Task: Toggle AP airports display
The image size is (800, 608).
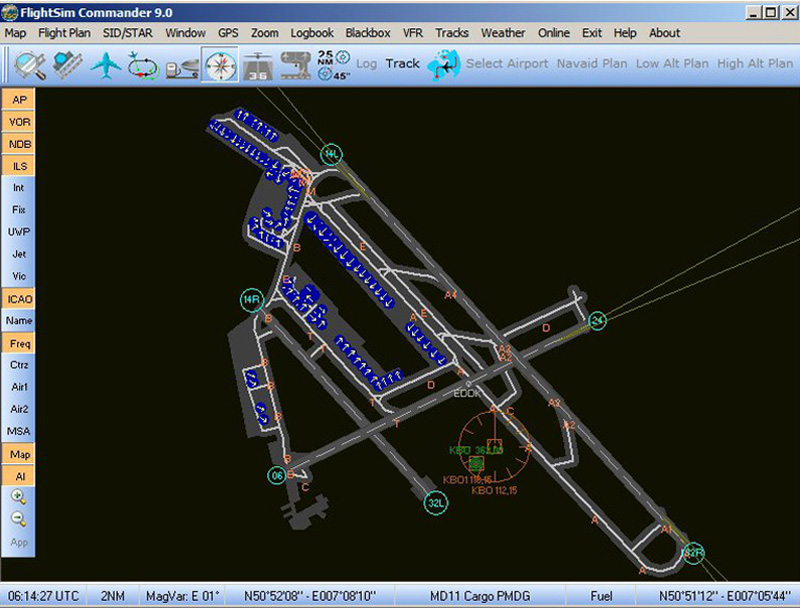Action: point(19,99)
